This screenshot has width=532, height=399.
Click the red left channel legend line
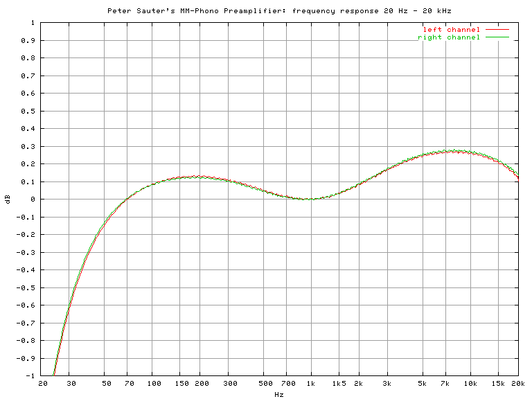(x=497, y=30)
